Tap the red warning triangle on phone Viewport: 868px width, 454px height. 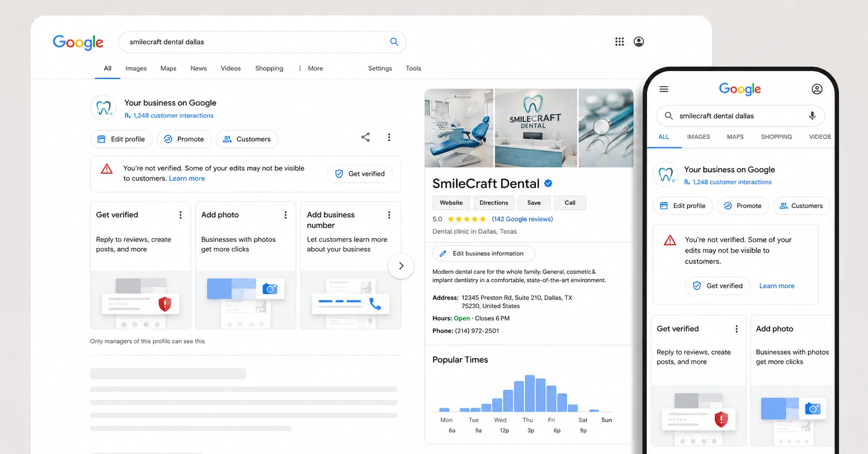(670, 240)
